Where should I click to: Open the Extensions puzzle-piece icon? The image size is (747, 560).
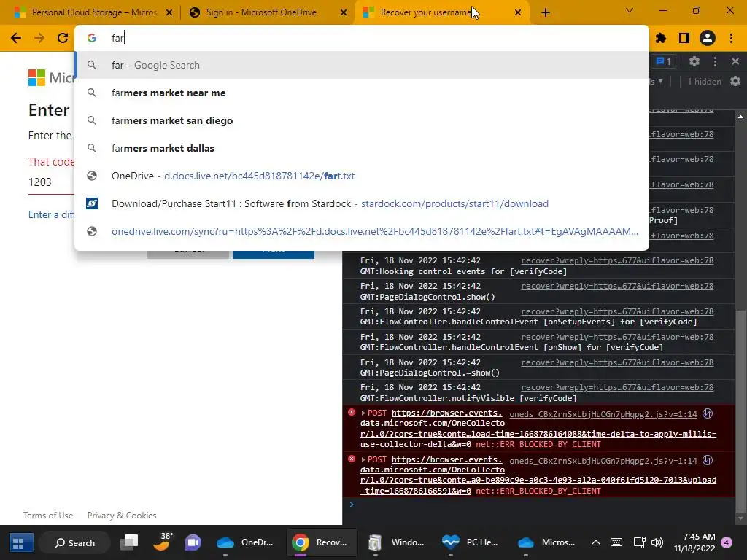pos(661,38)
